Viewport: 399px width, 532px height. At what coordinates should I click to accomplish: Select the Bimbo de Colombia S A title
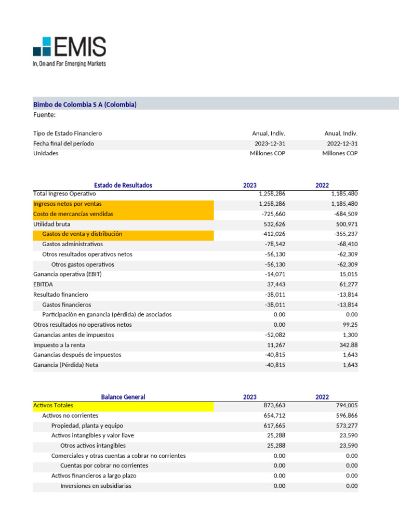pos(85,104)
